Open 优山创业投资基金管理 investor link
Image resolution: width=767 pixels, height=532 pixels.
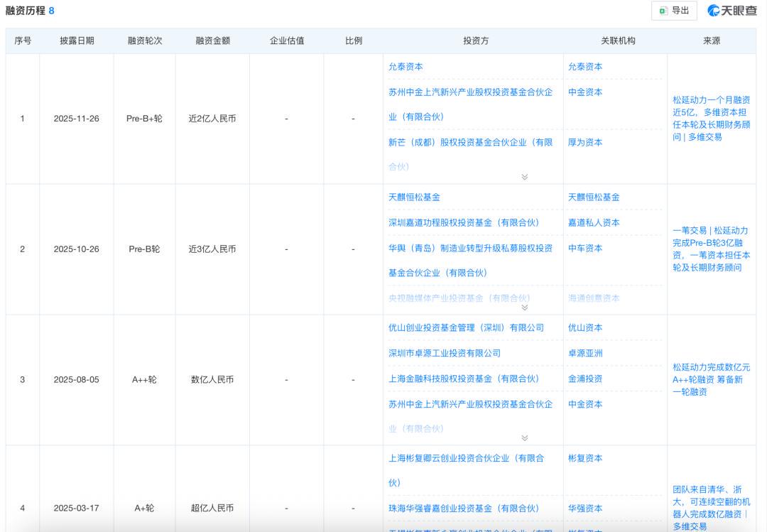point(466,328)
